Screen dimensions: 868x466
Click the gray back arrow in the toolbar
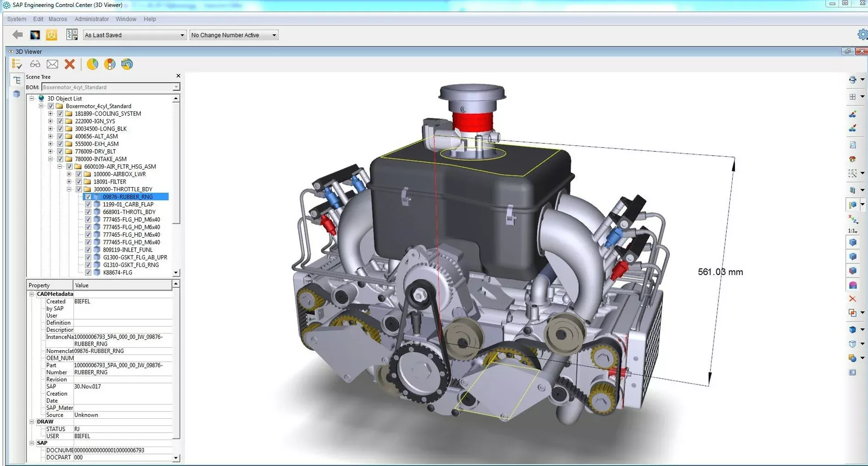point(18,35)
